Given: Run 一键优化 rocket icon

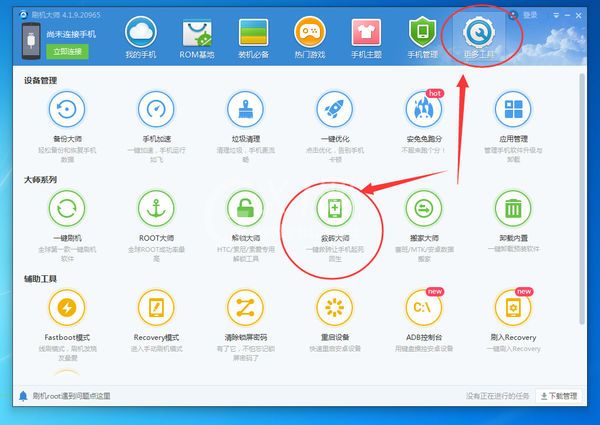Looking at the screenshot, I should point(335,109).
